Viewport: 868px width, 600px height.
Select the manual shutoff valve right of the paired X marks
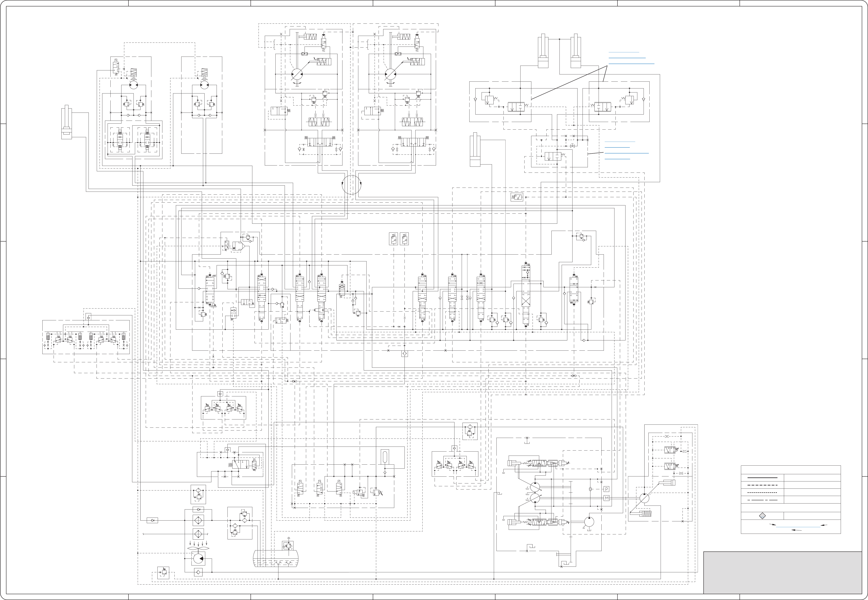(572, 146)
